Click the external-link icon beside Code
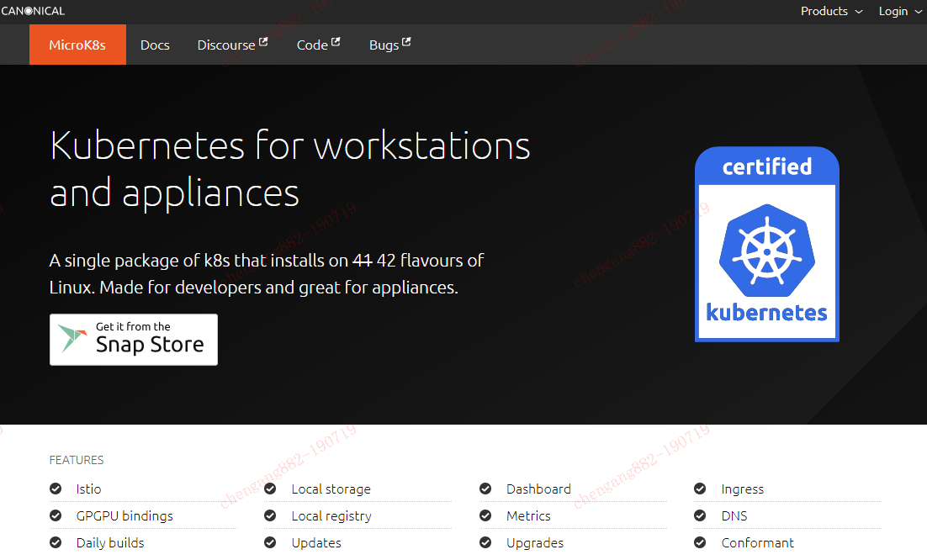The image size is (927, 560). 336,42
